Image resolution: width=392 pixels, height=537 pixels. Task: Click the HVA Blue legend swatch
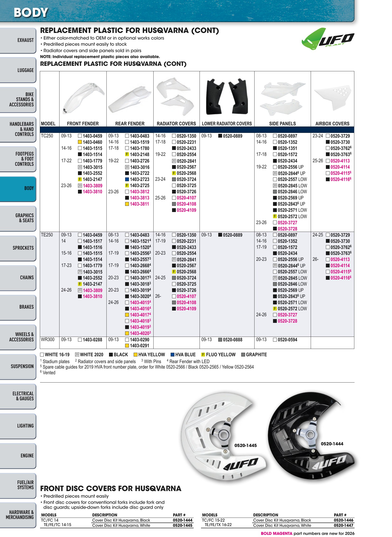[173, 355]
